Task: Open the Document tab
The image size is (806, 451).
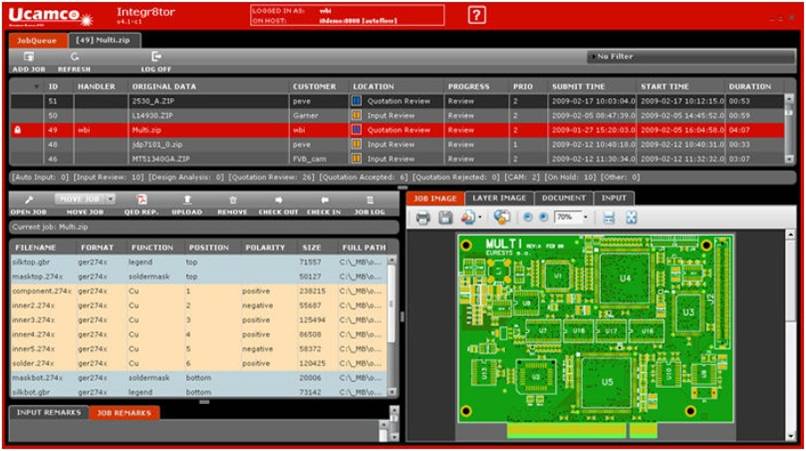Action: [564, 198]
